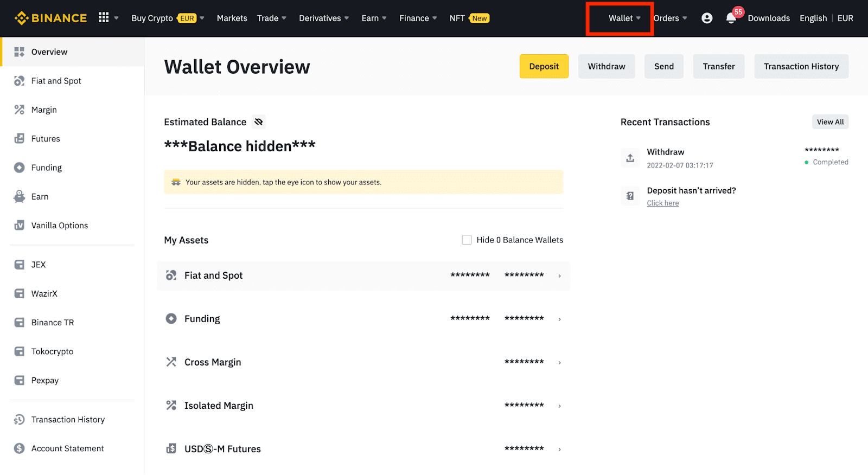Viewport: 868px width, 475px height.
Task: Open the Orders dropdown
Action: pyautogui.click(x=671, y=18)
